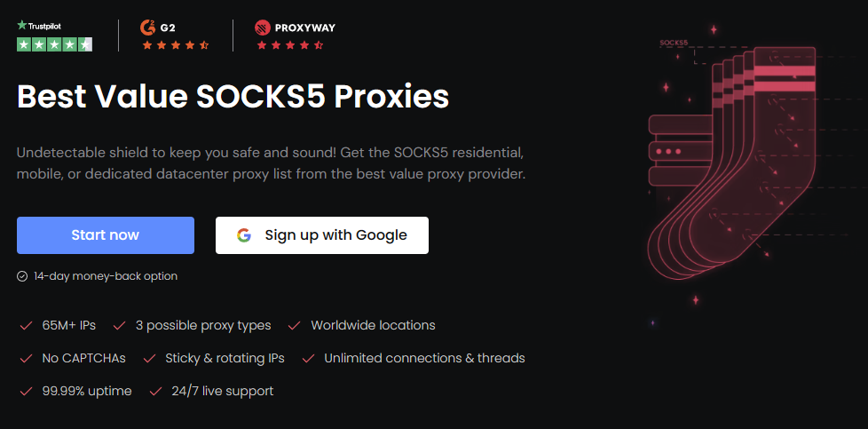Click the 14-day money-back checkmark icon
This screenshot has width=868, height=429.
click(x=22, y=276)
